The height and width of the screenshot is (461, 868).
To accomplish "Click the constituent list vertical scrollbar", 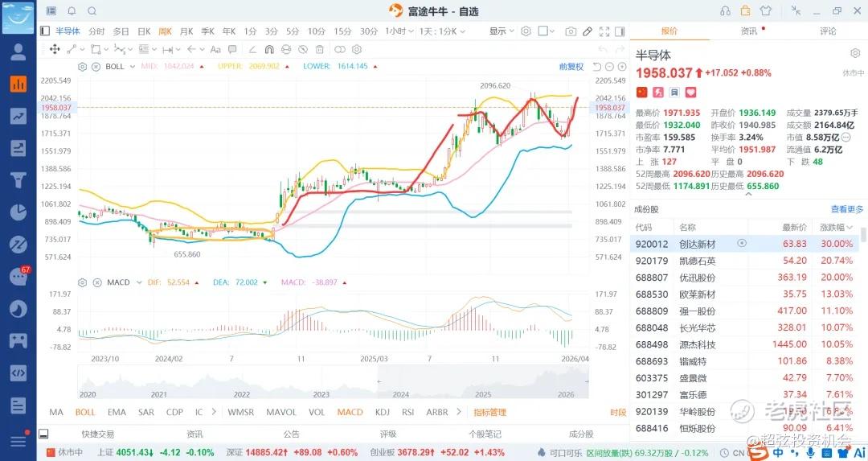I will coord(863,235).
